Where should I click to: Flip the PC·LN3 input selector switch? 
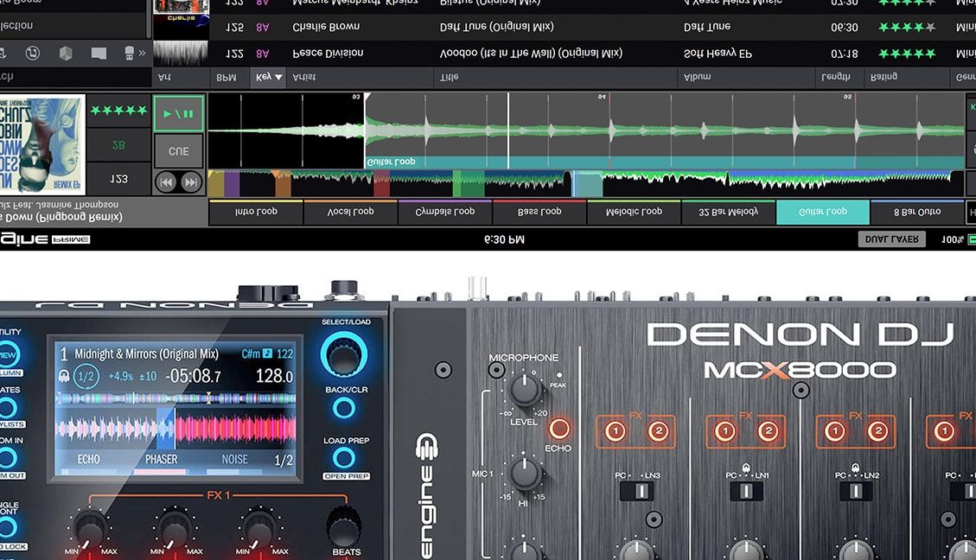click(x=637, y=491)
